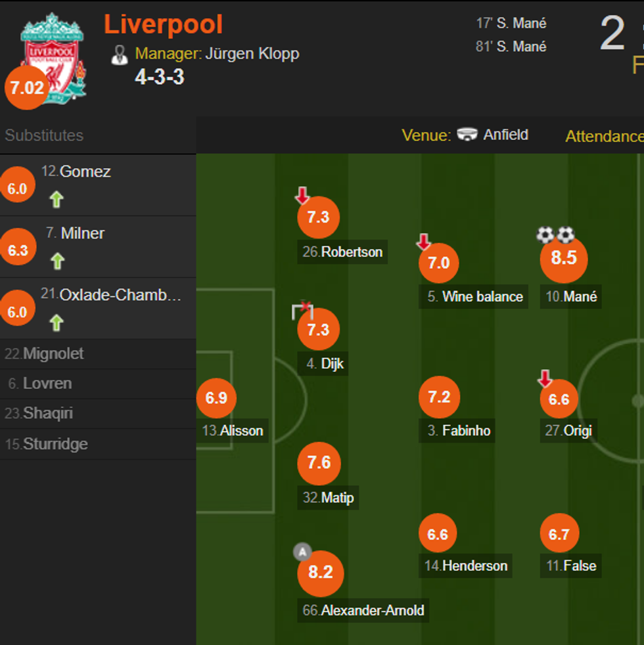
Task: Select Shaqiri in the bench list
Action: [47, 413]
